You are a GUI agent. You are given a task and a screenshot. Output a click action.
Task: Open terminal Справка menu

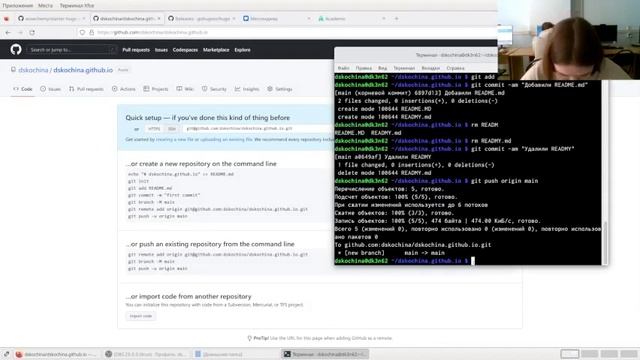456,68
